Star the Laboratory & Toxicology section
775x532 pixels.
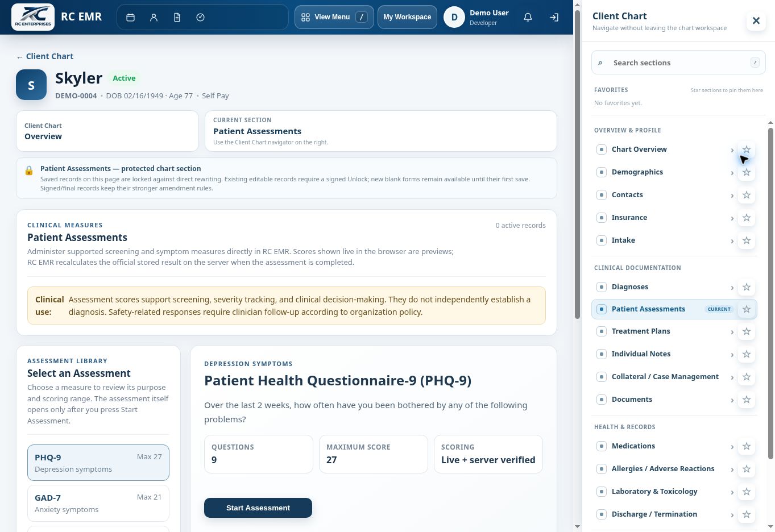[747, 492]
